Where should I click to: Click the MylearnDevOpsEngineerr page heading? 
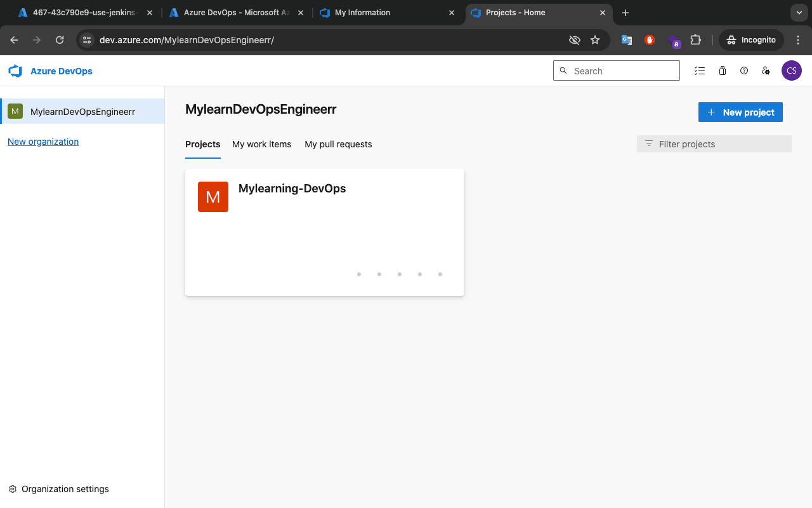pos(261,109)
